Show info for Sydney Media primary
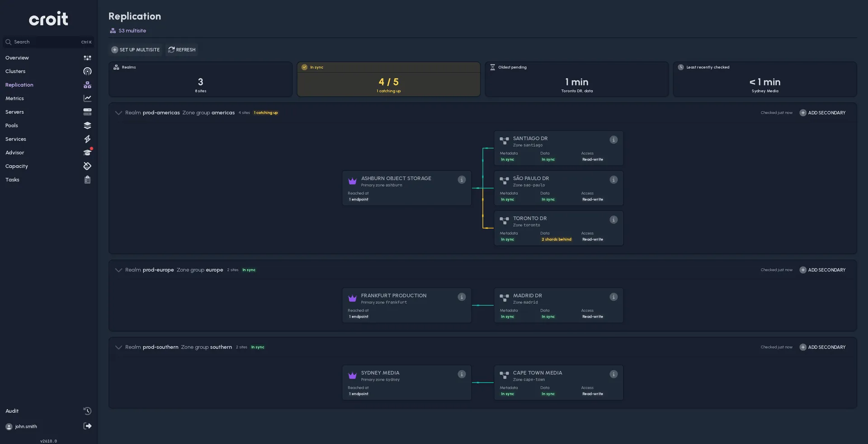Screen dimensions: 868x444 pos(462,374)
